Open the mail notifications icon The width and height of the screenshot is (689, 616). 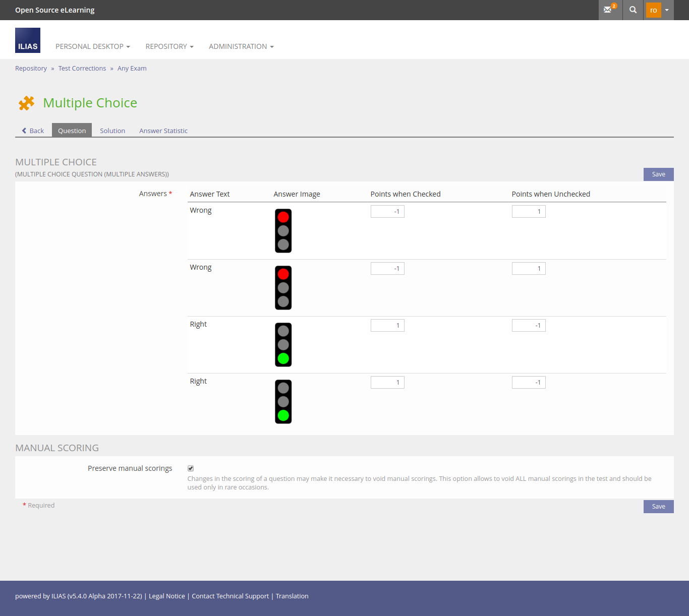tap(609, 10)
